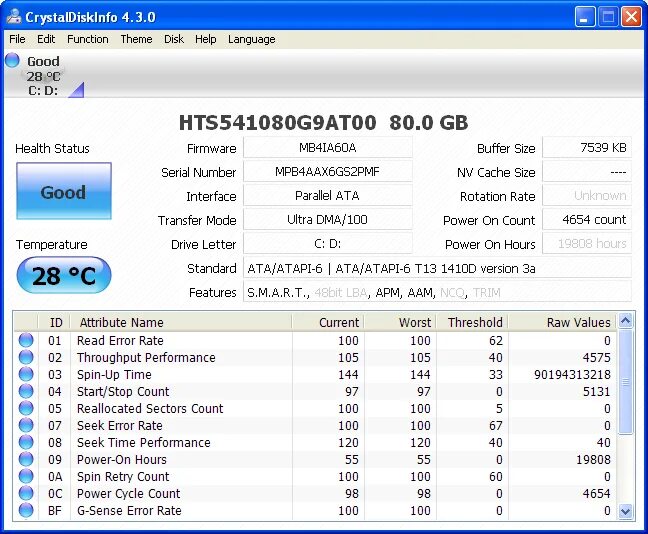Click status orb for Read Error Rate
The width and height of the screenshot is (648, 534).
(26, 340)
